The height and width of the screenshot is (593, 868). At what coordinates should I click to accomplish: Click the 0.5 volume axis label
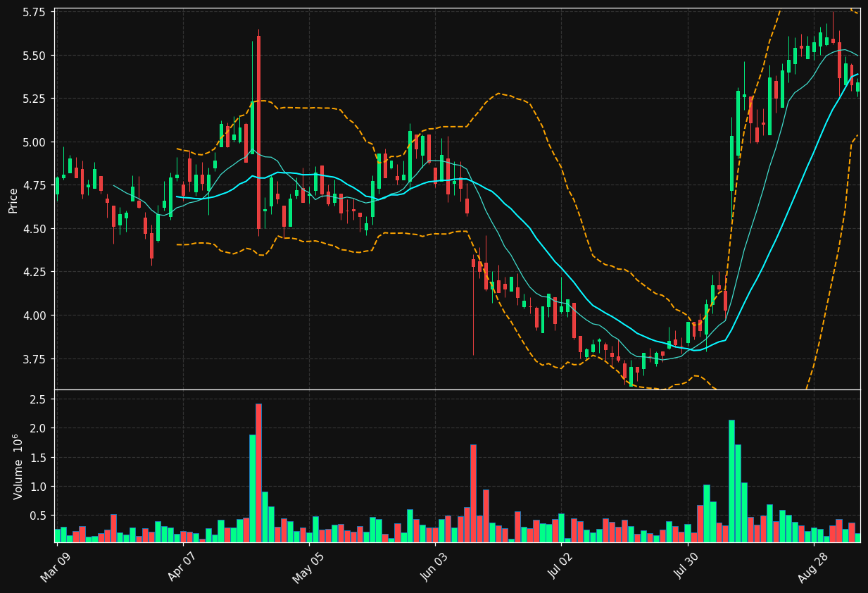tap(39, 516)
